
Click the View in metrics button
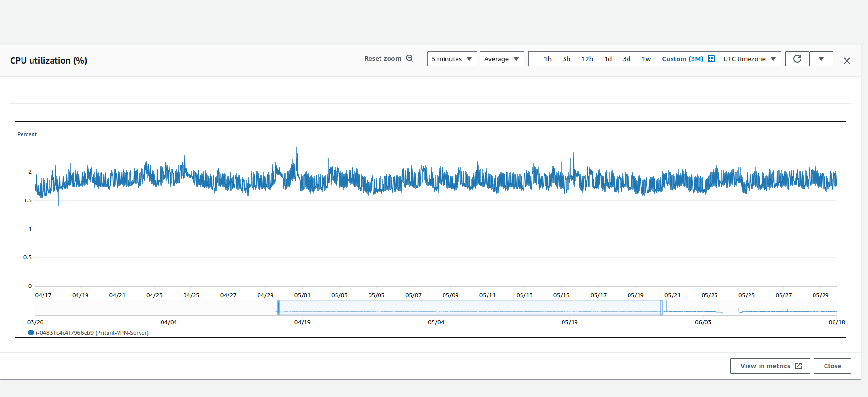[770, 366]
